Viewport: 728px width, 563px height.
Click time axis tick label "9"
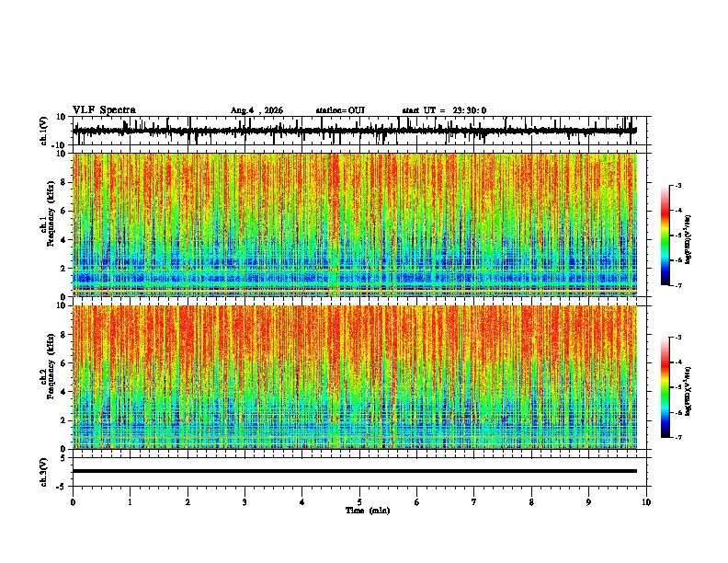(588, 502)
